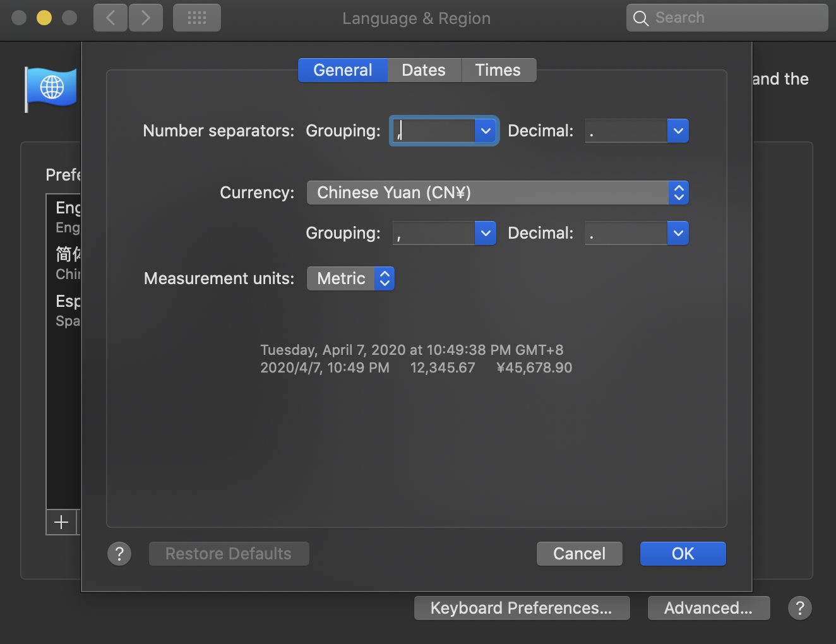Expand the currency Decimal separator dropdown
The image size is (836, 644).
[x=678, y=233]
